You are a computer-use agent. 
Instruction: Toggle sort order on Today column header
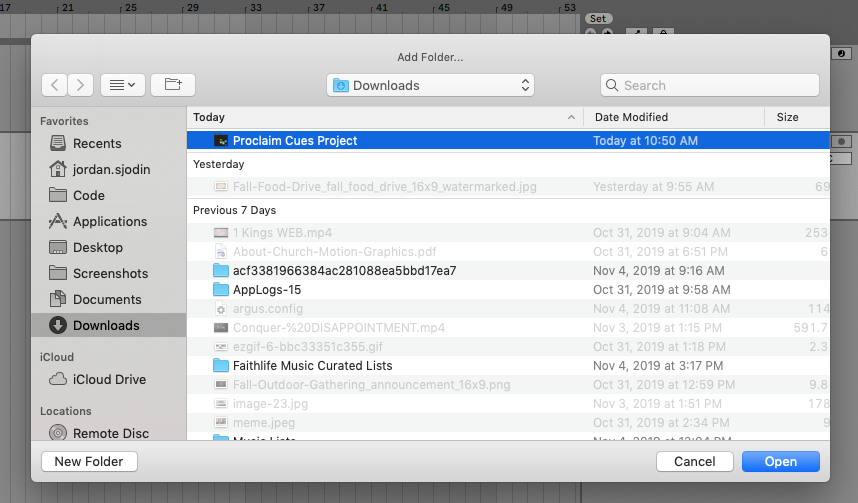(384, 117)
